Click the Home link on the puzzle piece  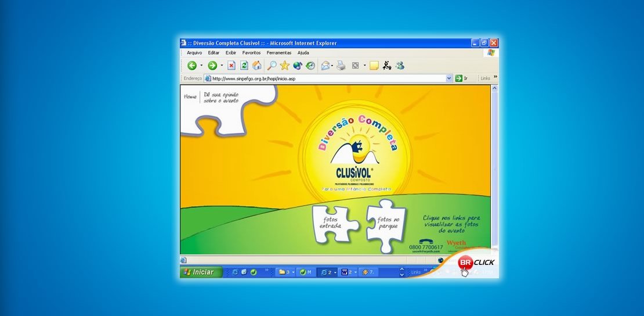click(x=190, y=96)
